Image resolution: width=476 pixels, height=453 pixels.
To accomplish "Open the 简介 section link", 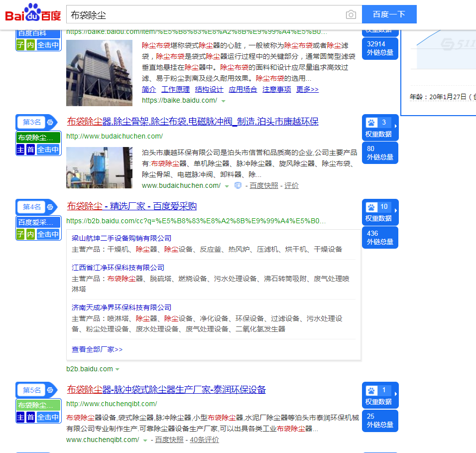I will coord(149,89).
